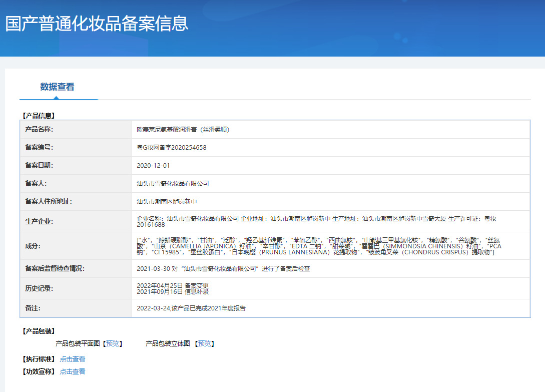The height and width of the screenshot is (392, 545).
Task: Click the 产品名称 row label
Action: click(x=39, y=129)
